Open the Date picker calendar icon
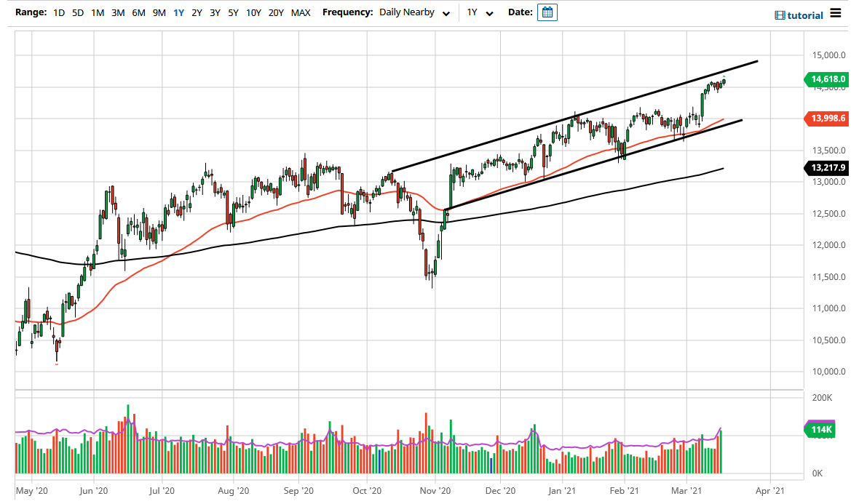The width and height of the screenshot is (851, 504). pos(546,12)
